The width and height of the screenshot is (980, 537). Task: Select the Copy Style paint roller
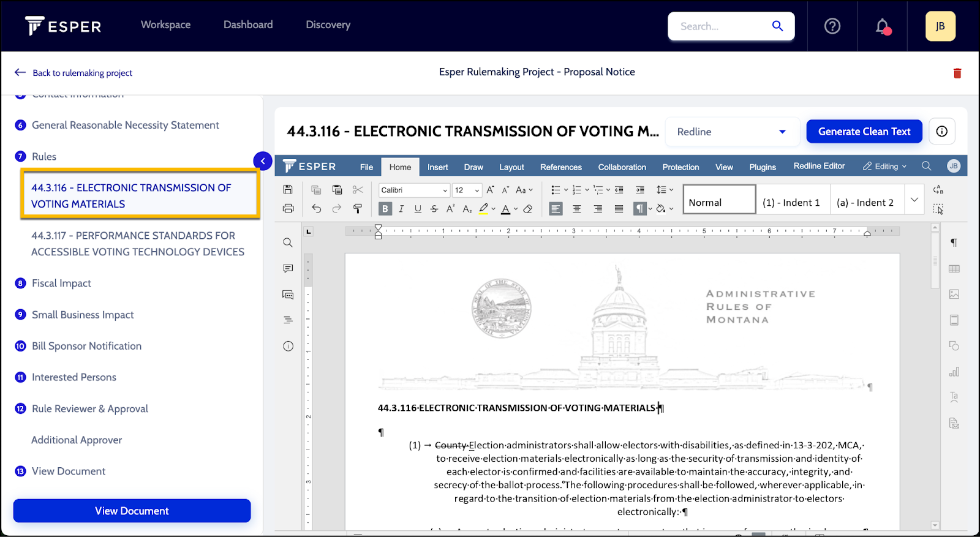coord(358,209)
